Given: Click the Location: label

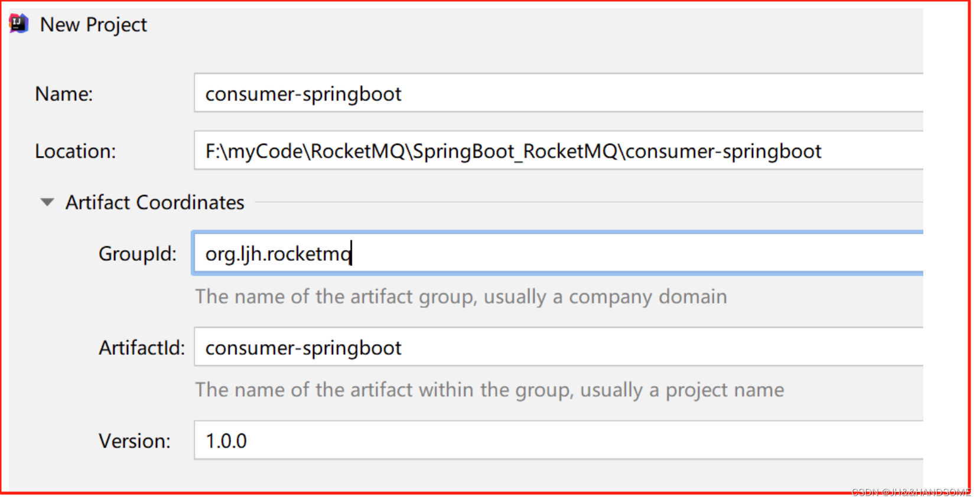Looking at the screenshot, I should click(x=75, y=151).
